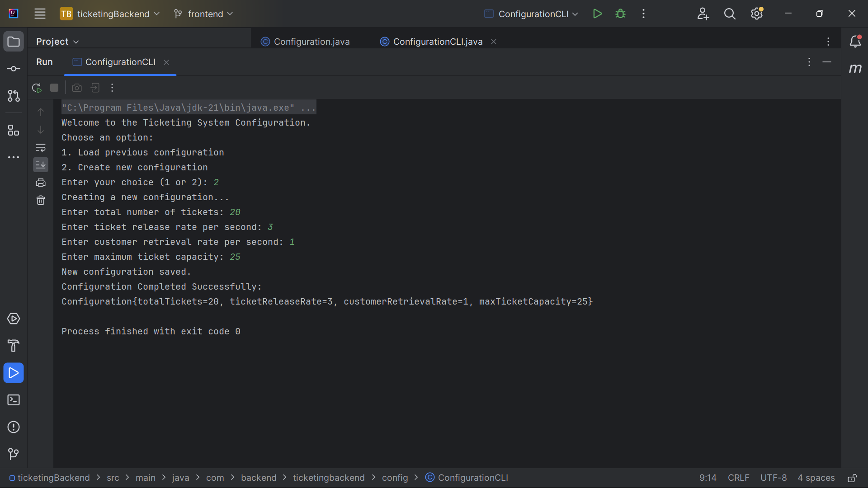Viewport: 868px width, 488px height.
Task: Close the ConfigurationCLI.java tab
Action: tap(494, 42)
